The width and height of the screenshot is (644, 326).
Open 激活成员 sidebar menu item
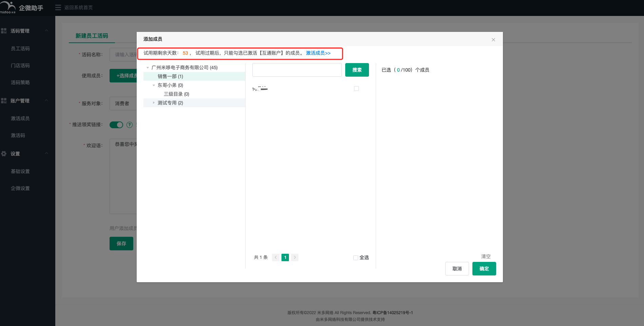click(x=20, y=118)
